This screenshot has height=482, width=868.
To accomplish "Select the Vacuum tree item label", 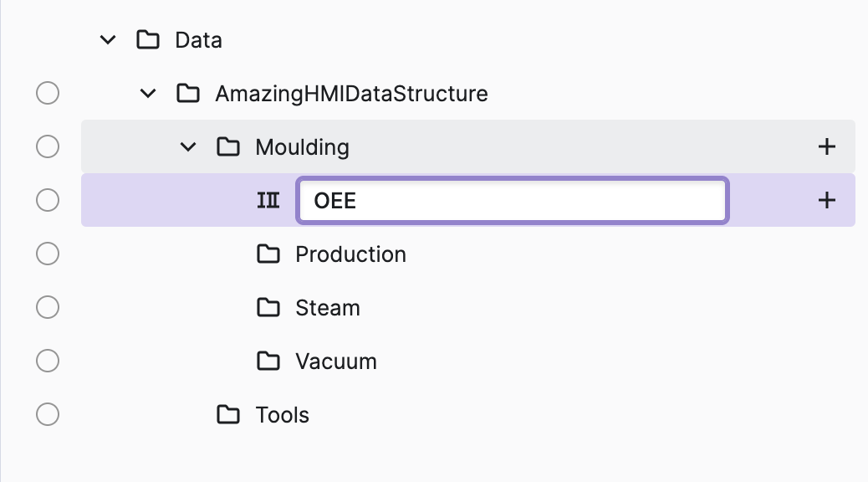I will (x=336, y=361).
